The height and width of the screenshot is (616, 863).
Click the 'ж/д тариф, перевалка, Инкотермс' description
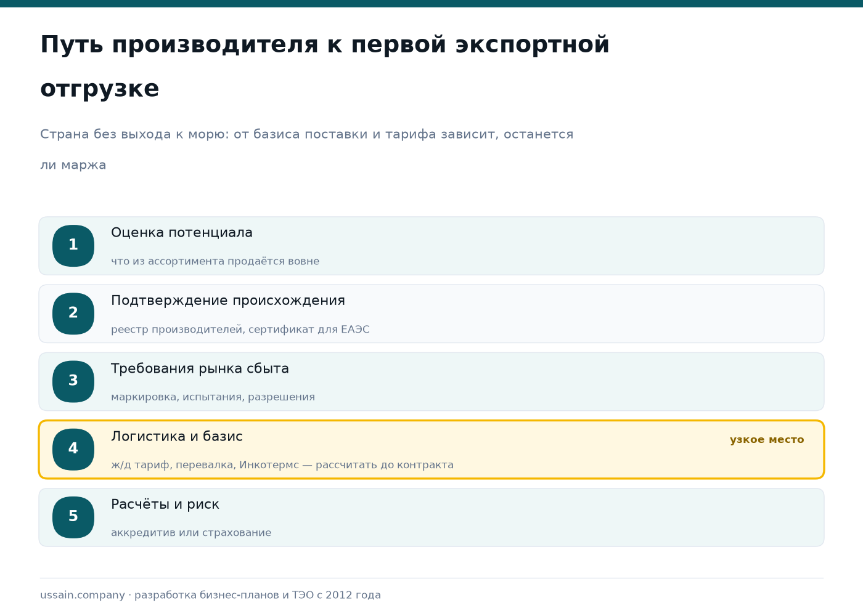282,465
